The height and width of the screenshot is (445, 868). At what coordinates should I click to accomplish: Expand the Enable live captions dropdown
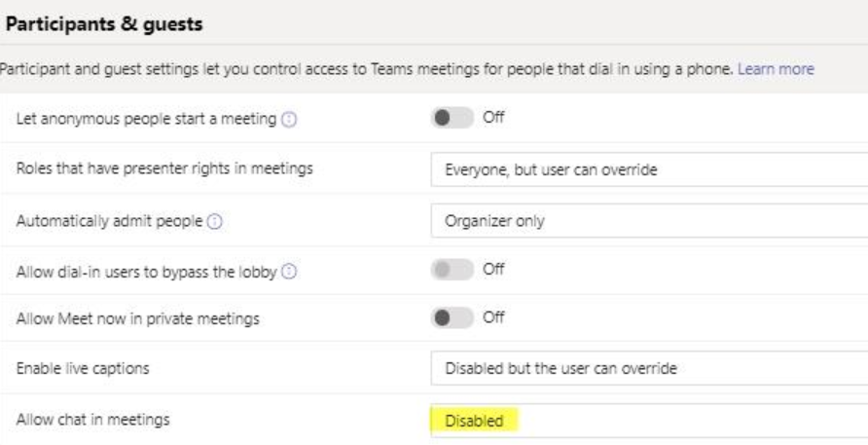pos(648,369)
